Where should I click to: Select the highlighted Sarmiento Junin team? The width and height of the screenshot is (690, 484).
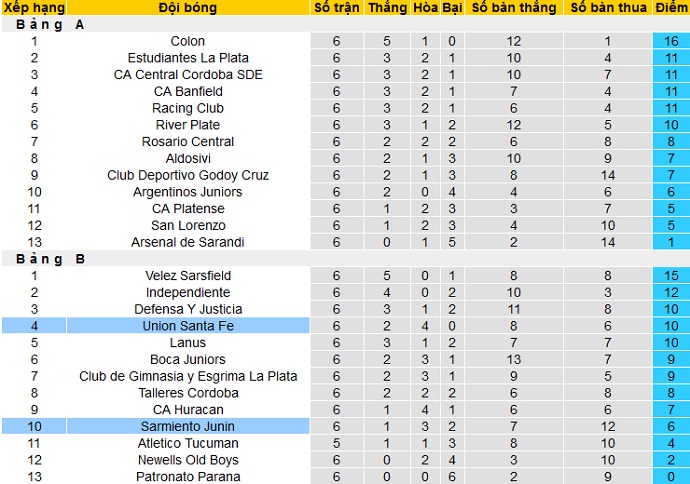[x=188, y=426]
